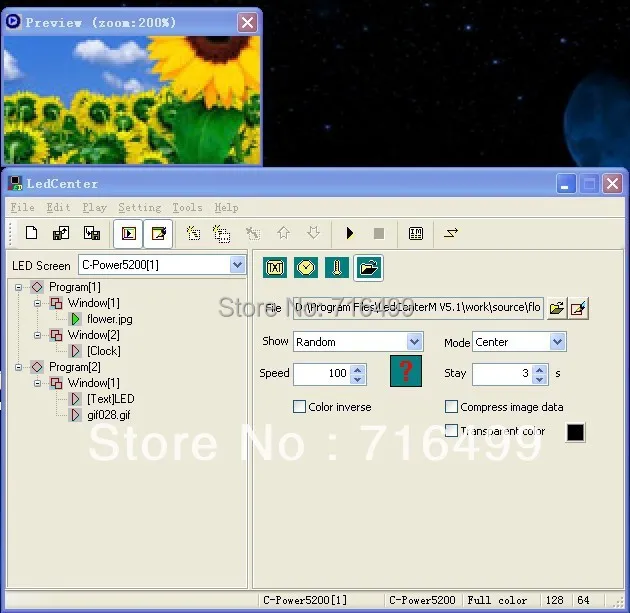Select the Open file item button
Screen dimensions: 630x613
368,268
